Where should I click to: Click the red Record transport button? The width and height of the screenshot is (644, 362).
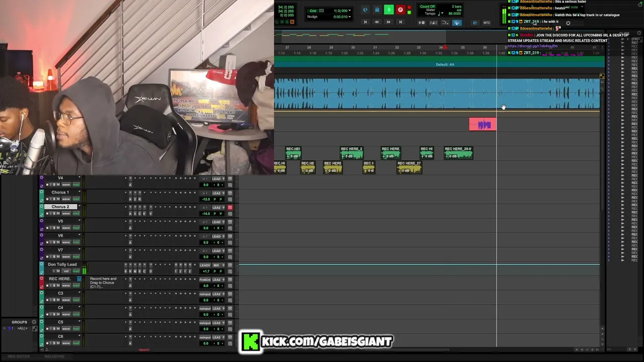click(x=400, y=10)
